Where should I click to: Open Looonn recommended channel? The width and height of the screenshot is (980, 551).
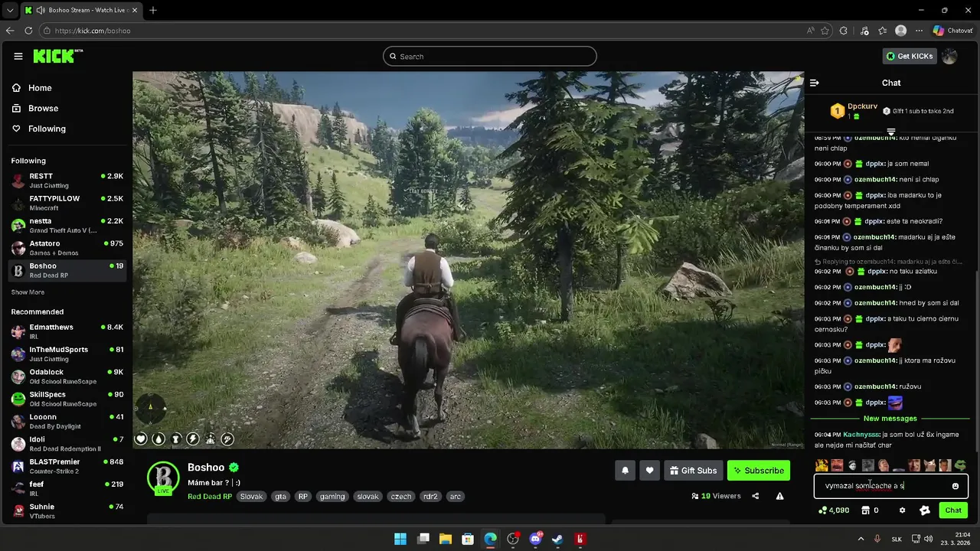(x=67, y=421)
